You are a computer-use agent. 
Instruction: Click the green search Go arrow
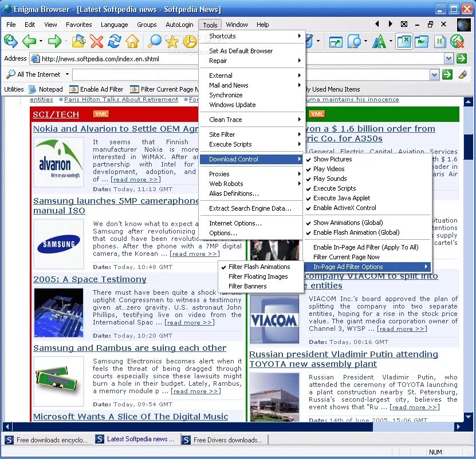[447, 74]
